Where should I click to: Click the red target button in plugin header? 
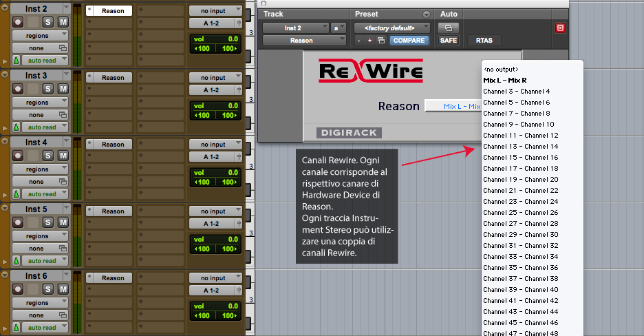point(560,28)
